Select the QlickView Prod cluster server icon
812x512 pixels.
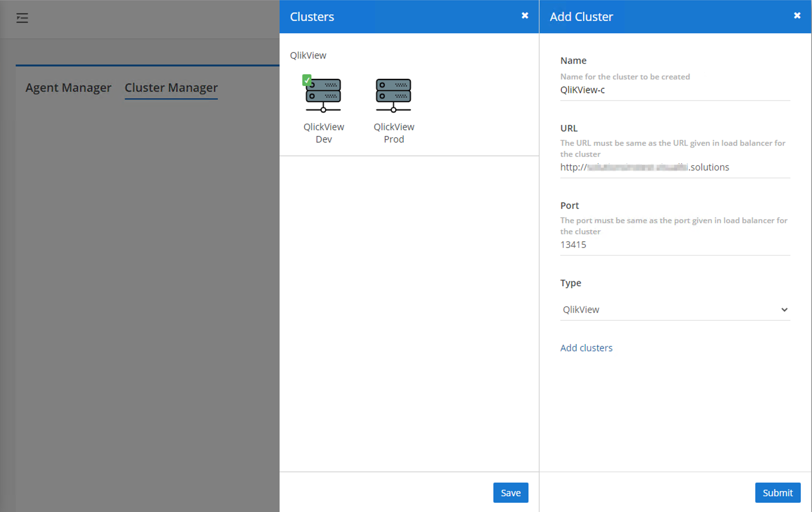tap(393, 96)
